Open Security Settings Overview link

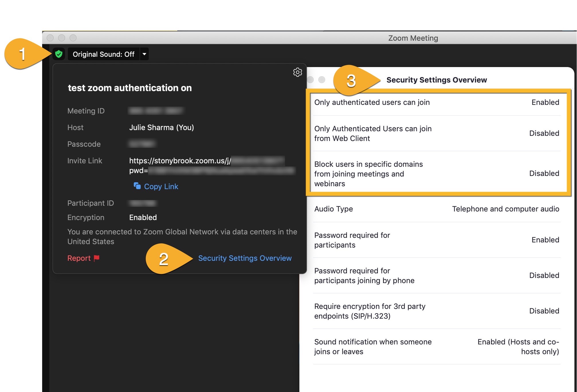(245, 258)
